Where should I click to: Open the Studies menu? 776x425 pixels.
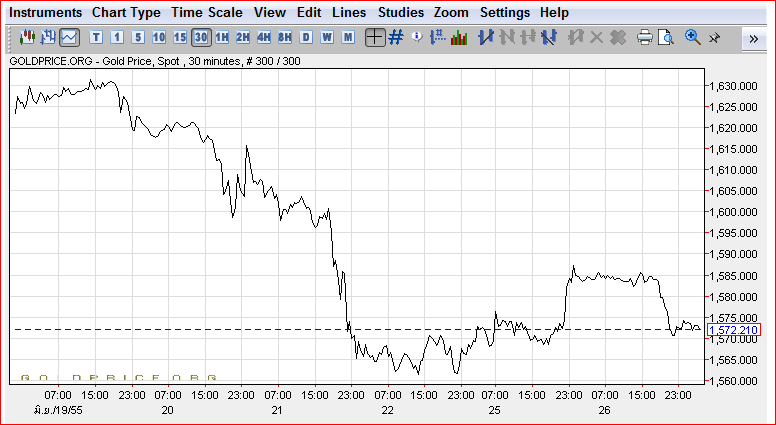pyautogui.click(x=401, y=12)
